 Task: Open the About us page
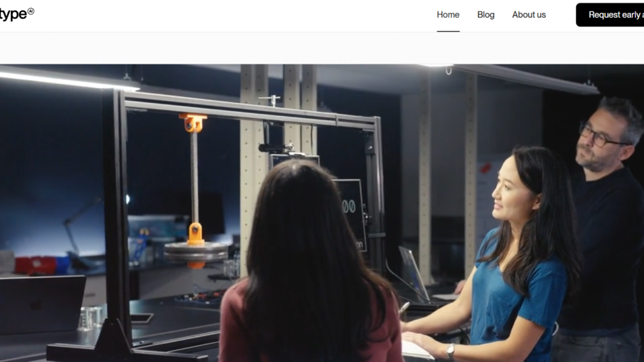pos(529,15)
